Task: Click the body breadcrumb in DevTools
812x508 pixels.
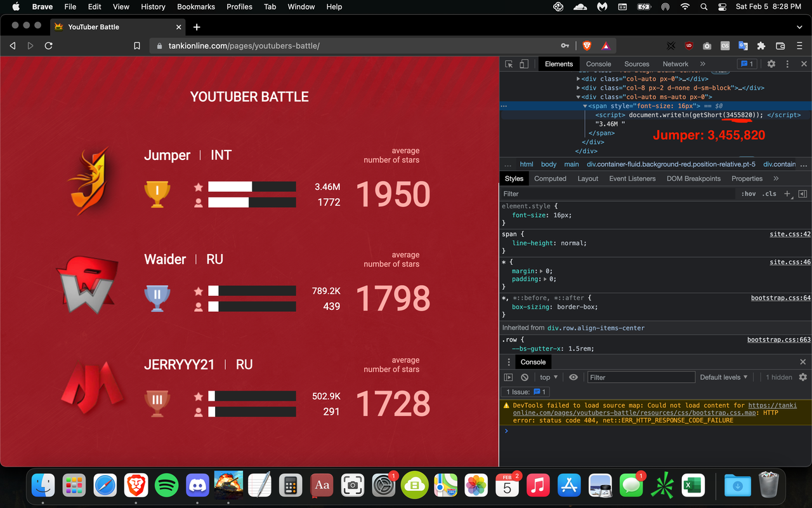Action: (x=549, y=164)
